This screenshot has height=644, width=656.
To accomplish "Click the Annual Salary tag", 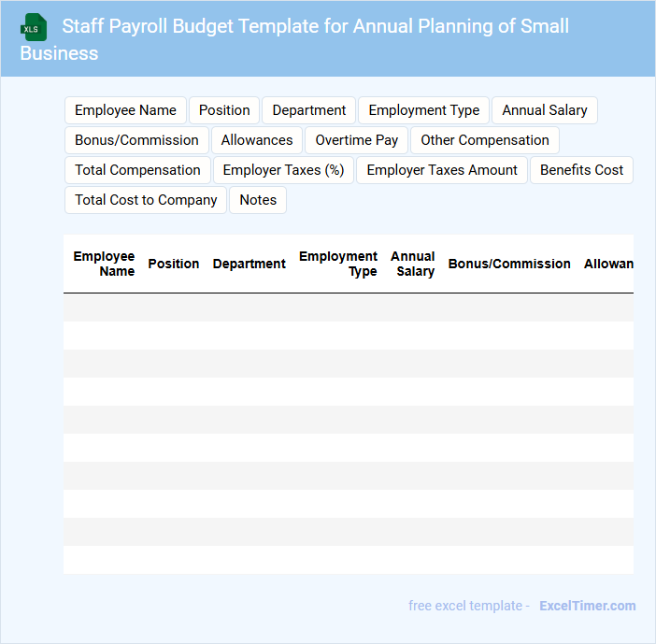I will coord(545,110).
